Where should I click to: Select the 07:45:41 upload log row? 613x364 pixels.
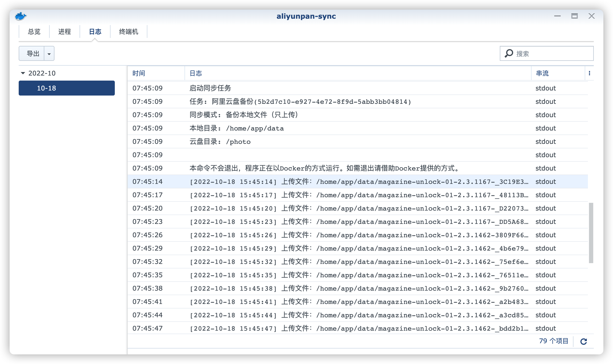pos(358,302)
